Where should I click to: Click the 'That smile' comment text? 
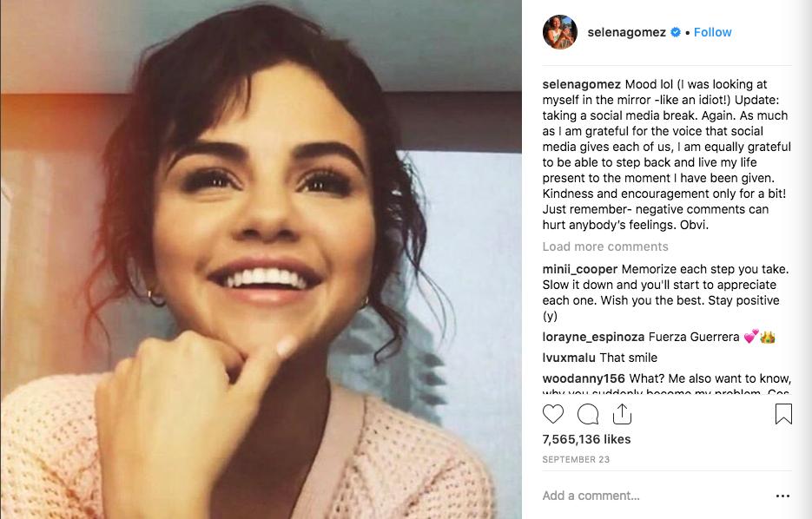pos(630,358)
